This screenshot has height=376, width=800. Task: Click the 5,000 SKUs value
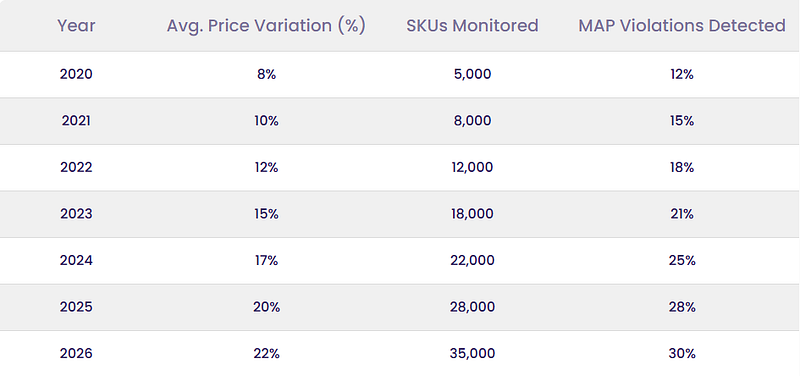(x=472, y=74)
